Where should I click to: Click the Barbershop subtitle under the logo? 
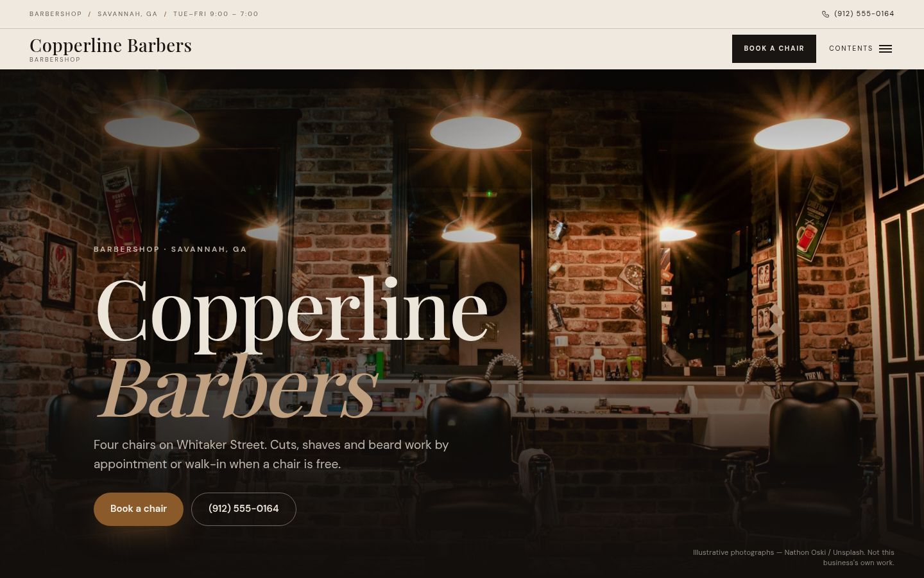[55, 60]
